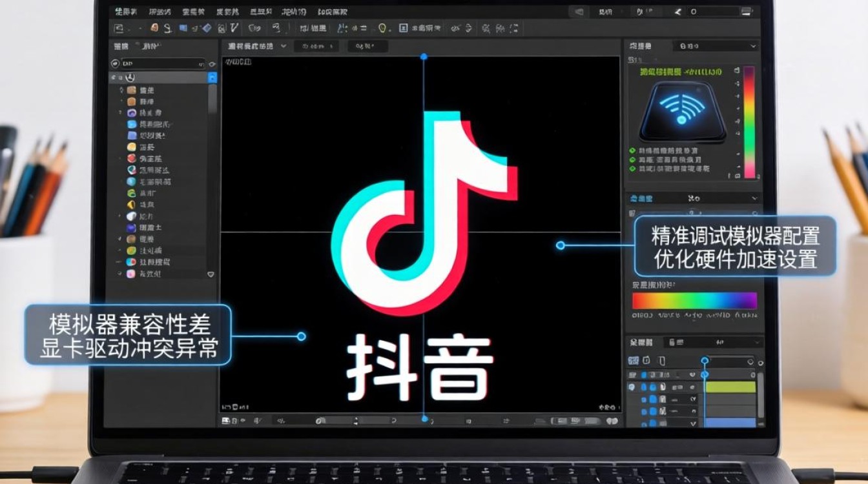Click the blue diamond gradient tool icon
The height and width of the screenshot is (484, 868).
click(207, 28)
